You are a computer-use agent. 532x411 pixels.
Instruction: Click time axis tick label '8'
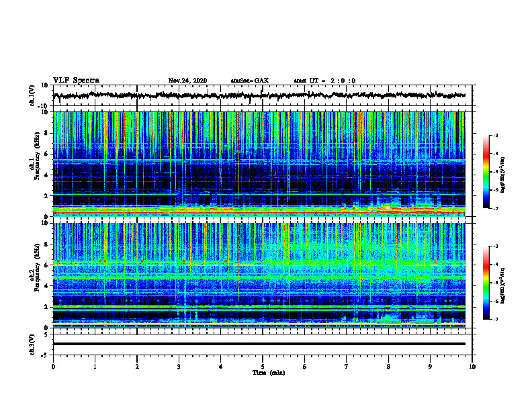click(388, 367)
